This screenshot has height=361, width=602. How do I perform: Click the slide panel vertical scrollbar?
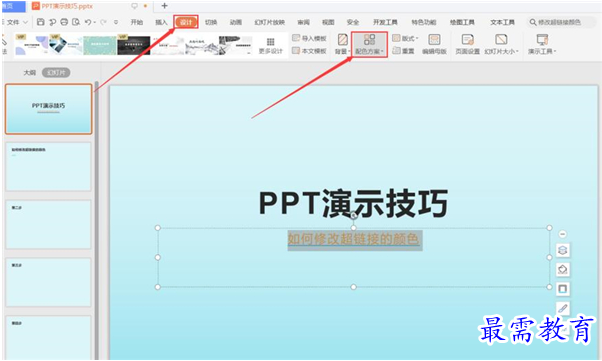pos(97,219)
